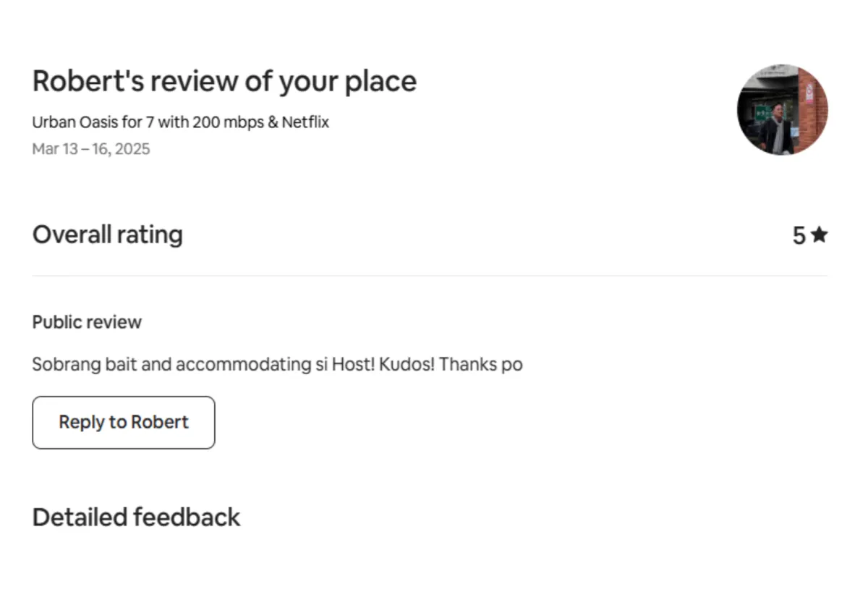Click the Robert's review of your place heading
This screenshot has height=616, width=868.
(224, 81)
